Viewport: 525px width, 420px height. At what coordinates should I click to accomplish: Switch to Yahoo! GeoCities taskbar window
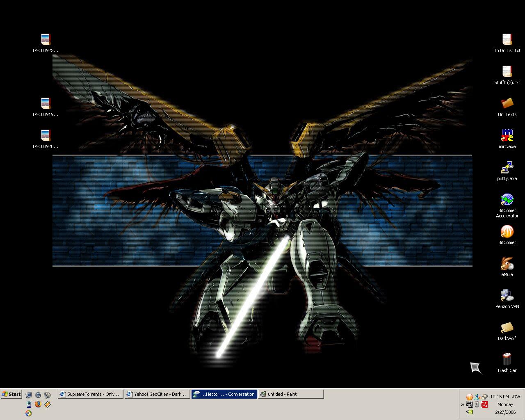tap(157, 394)
